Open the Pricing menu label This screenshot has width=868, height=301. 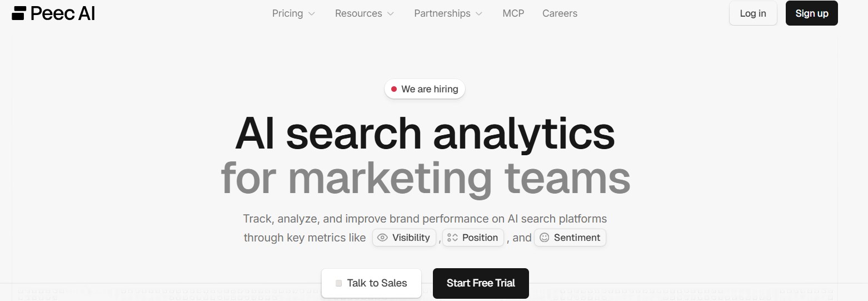pos(287,13)
